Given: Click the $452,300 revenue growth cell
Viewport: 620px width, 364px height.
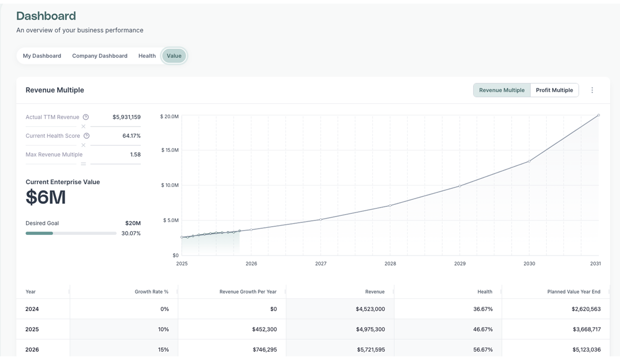Looking at the screenshot, I should (x=232, y=329).
